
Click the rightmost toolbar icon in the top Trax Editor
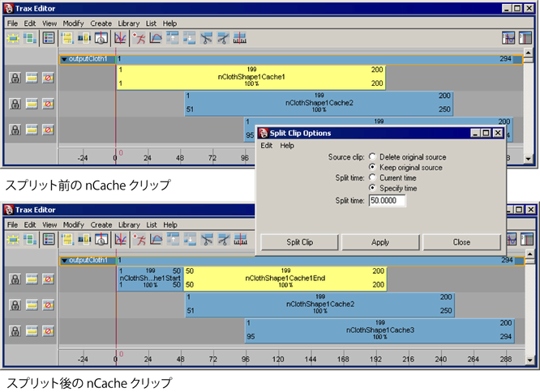527,38
